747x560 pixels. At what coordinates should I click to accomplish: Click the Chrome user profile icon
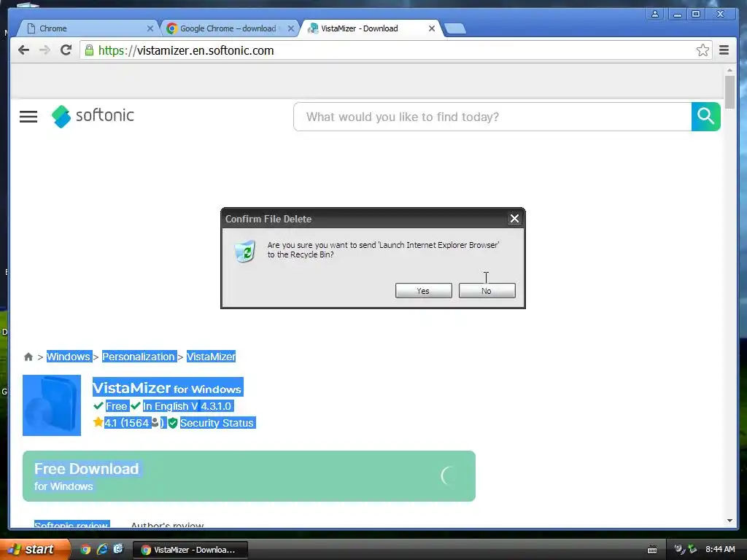pos(655,14)
